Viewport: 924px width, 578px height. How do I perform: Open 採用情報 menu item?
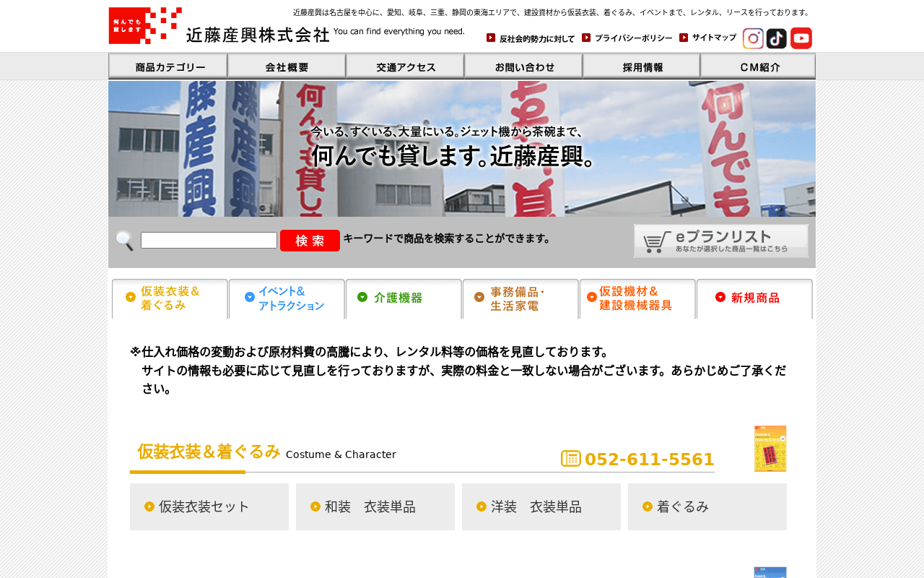pyautogui.click(x=642, y=66)
